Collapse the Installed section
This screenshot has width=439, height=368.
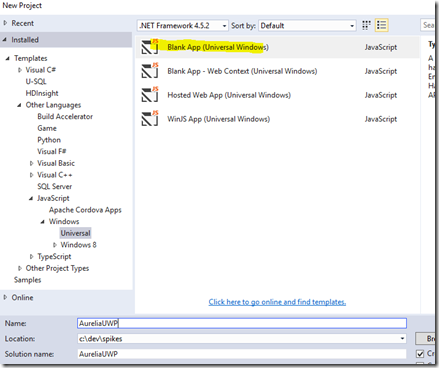[x=5, y=40]
